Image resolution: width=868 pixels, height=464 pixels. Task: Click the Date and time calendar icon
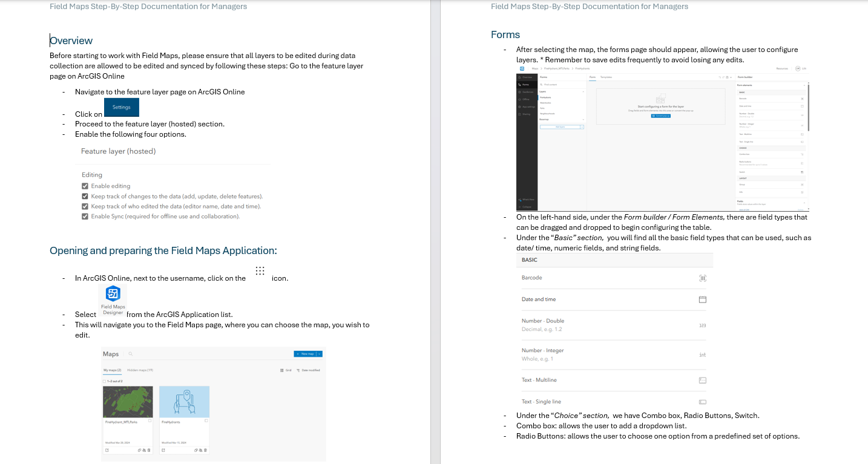pyautogui.click(x=703, y=299)
